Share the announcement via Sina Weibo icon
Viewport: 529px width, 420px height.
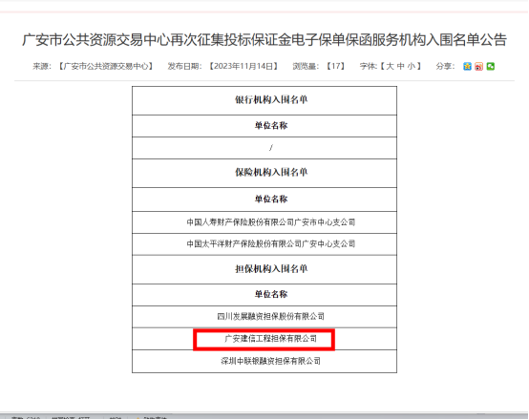point(478,67)
